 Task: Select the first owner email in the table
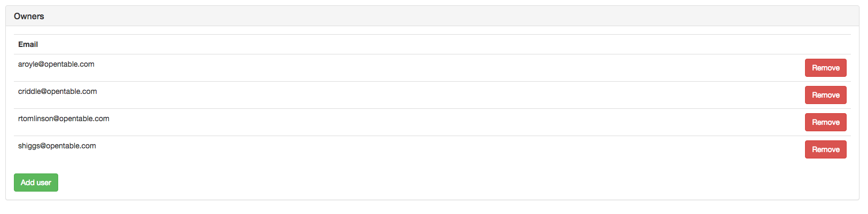point(56,64)
